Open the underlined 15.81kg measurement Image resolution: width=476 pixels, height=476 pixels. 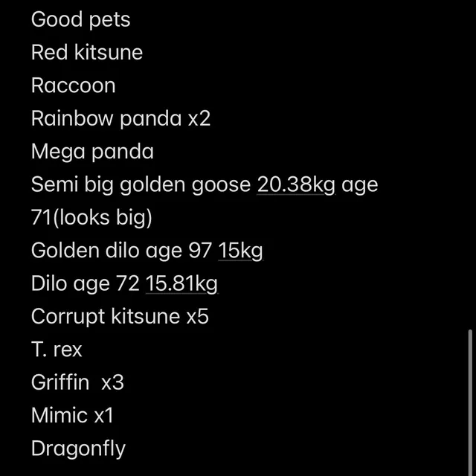[x=181, y=283]
